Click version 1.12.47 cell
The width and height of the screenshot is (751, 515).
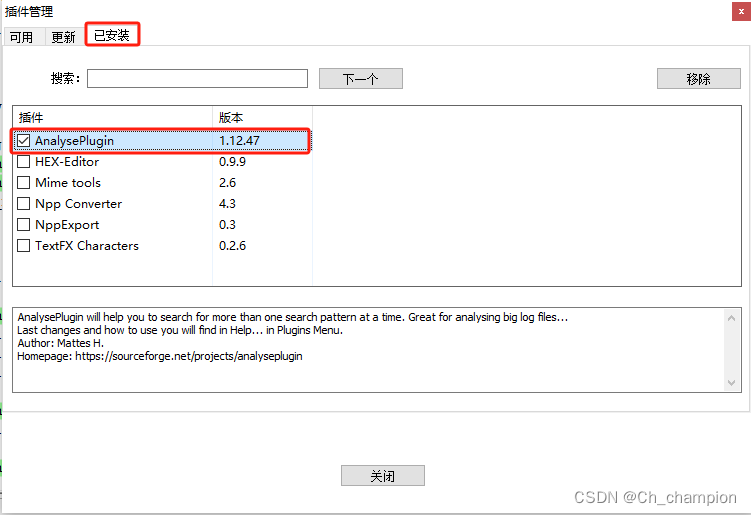[x=239, y=141]
